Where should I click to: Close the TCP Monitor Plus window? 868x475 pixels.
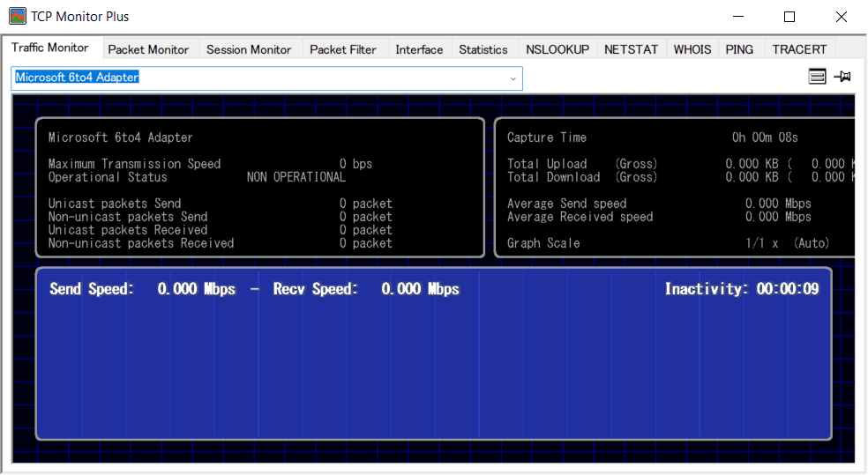click(841, 17)
